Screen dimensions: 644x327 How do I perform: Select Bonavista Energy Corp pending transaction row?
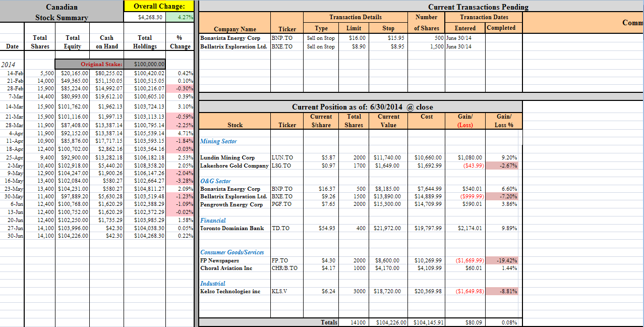pos(361,38)
